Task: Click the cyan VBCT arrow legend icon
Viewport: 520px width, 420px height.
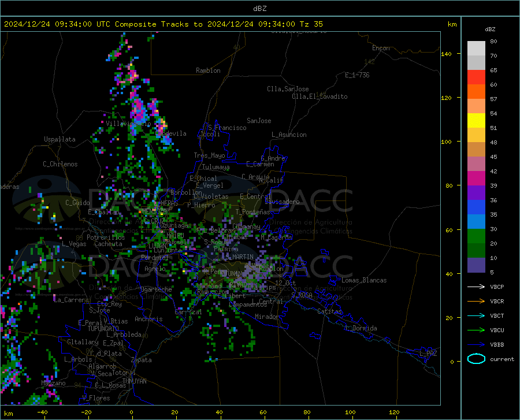Action: point(476,315)
